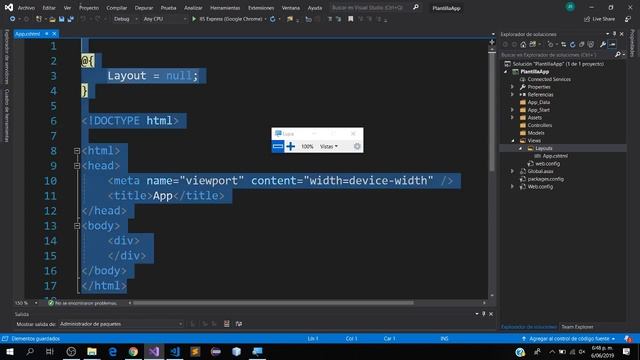Expand the Global.asax node
Viewport: 640px width, 360px height.
coord(513,171)
